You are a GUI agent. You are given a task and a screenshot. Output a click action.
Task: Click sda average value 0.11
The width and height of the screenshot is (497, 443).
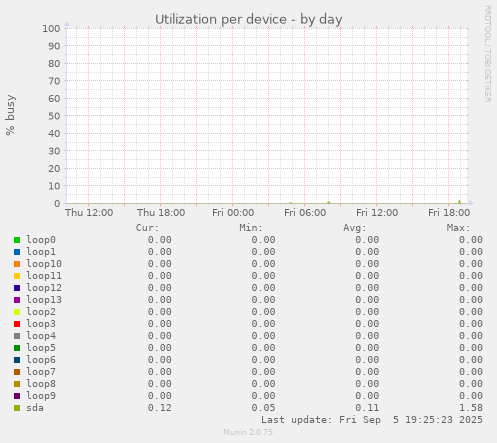point(367,408)
